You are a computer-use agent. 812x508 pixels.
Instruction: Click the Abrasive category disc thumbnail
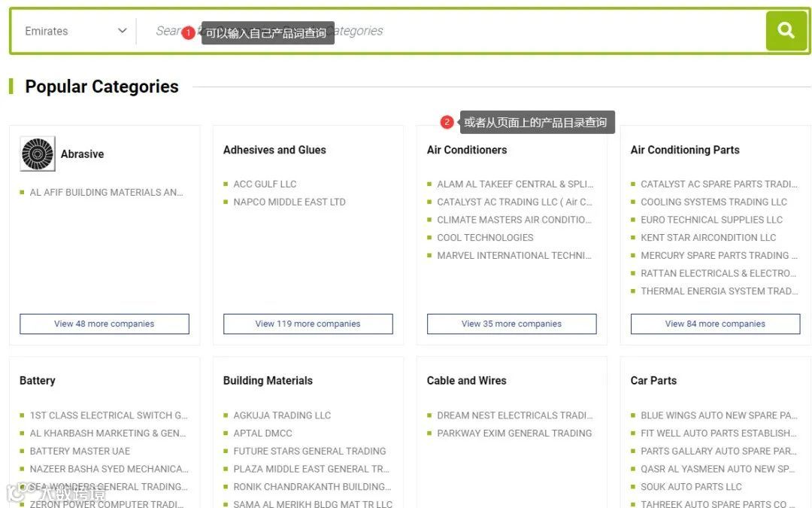38,154
